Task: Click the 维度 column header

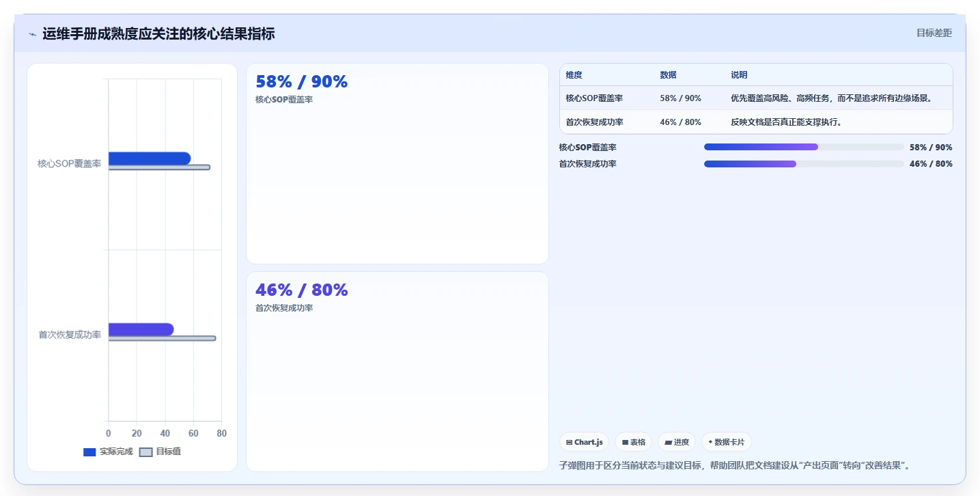Action: 574,75
